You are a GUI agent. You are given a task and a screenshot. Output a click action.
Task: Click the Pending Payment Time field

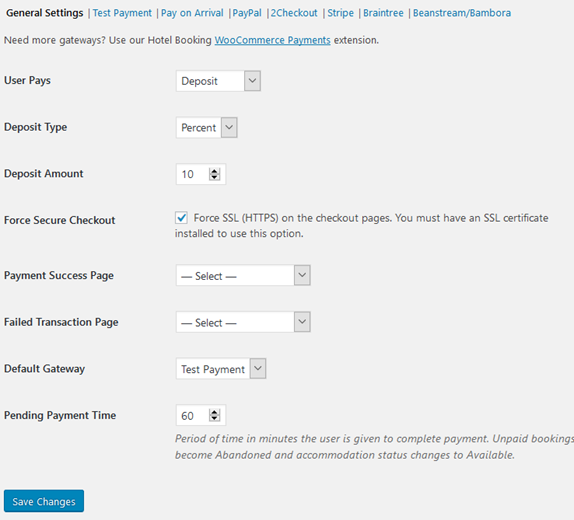[201, 415]
